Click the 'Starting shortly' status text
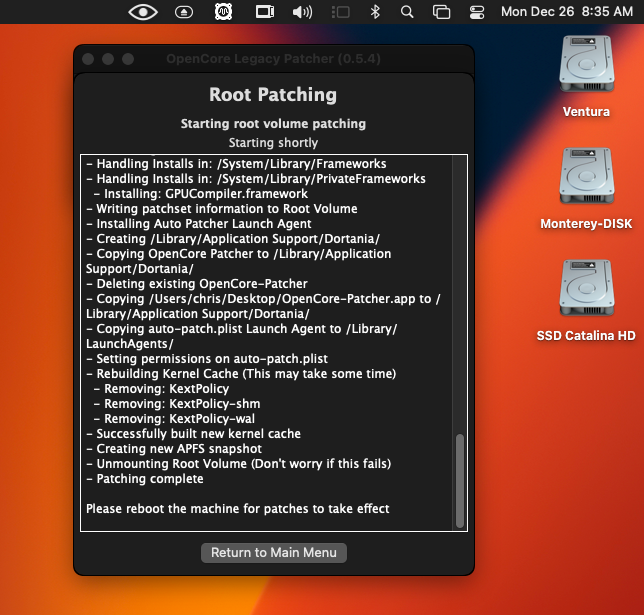Image resolution: width=644 pixels, height=615 pixels. pyautogui.click(x=273, y=143)
